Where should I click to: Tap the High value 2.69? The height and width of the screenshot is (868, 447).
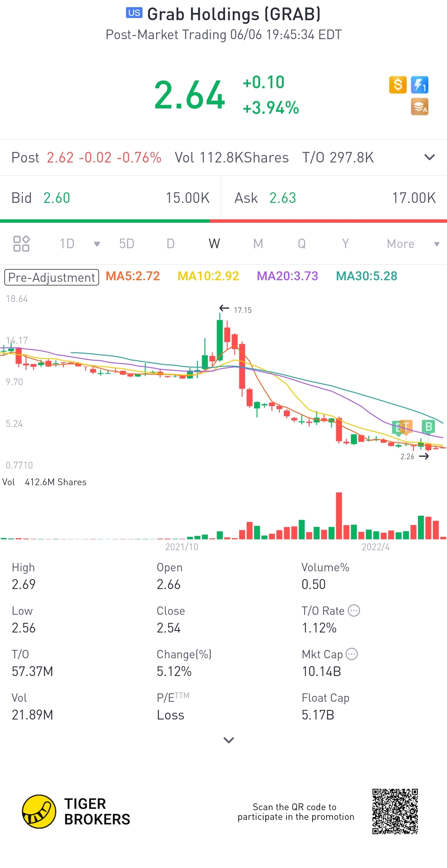click(x=24, y=584)
